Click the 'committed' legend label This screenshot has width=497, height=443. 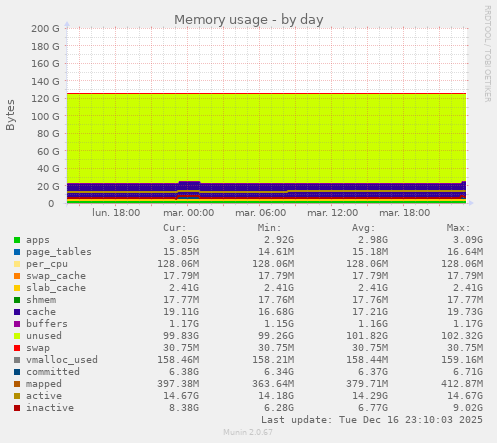(53, 372)
